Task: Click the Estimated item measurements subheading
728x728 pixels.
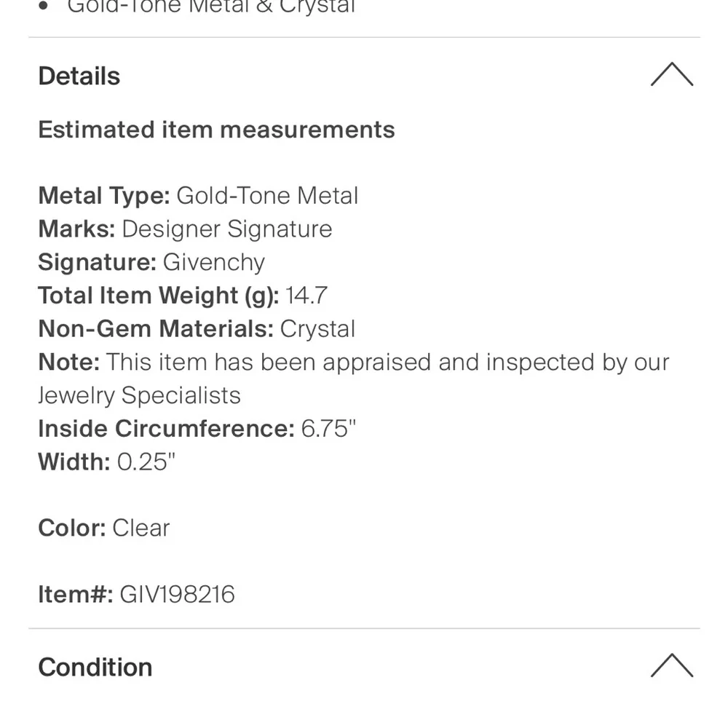Action: tap(216, 130)
